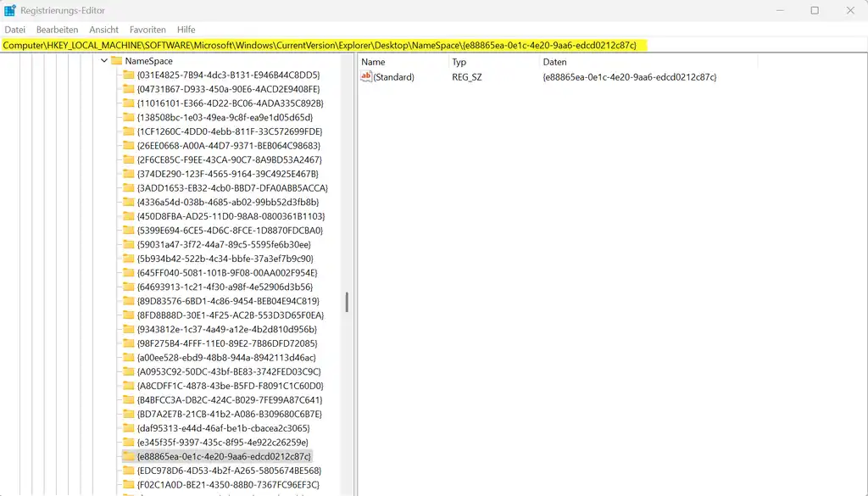Click the NameSpace folder icon
Screen dimensions: 868x496
(x=116, y=61)
